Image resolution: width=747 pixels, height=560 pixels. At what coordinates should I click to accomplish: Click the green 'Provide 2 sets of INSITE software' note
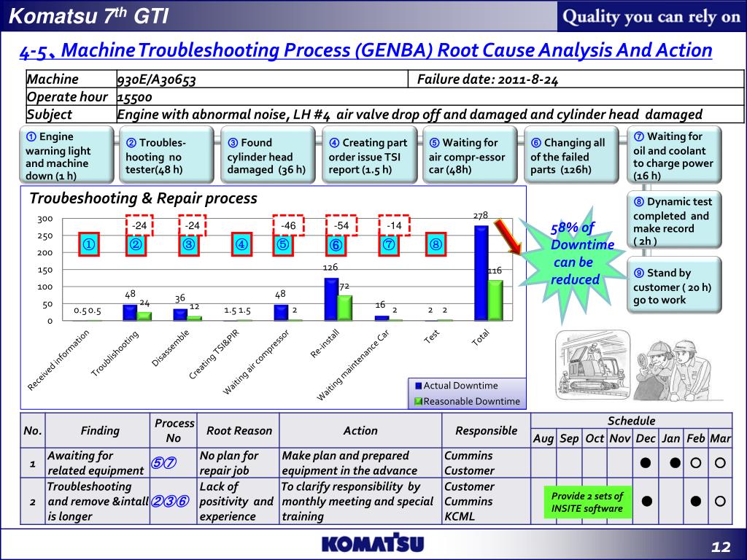point(587,502)
